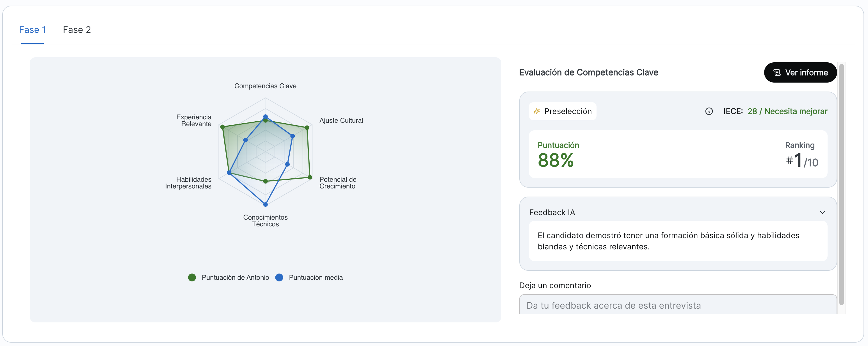This screenshot has height=346, width=868.
Task: Toggle the blue Puntuación media legend dot
Action: (279, 277)
